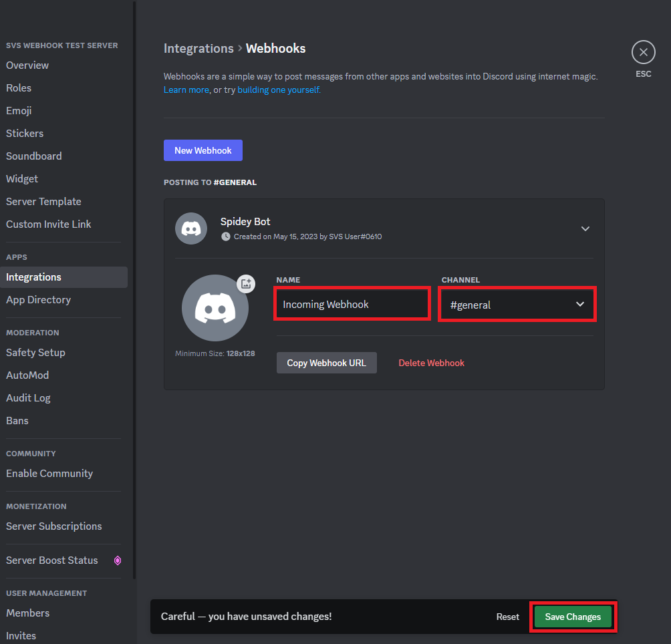Viewport: 671px width, 644px height.
Task: Expand the CHANNEL selector for the webhook
Action: coord(579,304)
